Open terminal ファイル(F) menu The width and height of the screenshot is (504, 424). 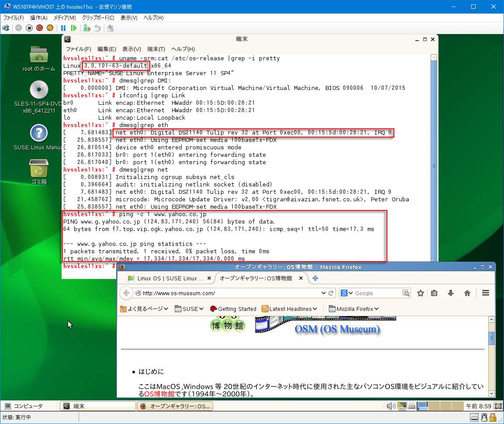79,49
